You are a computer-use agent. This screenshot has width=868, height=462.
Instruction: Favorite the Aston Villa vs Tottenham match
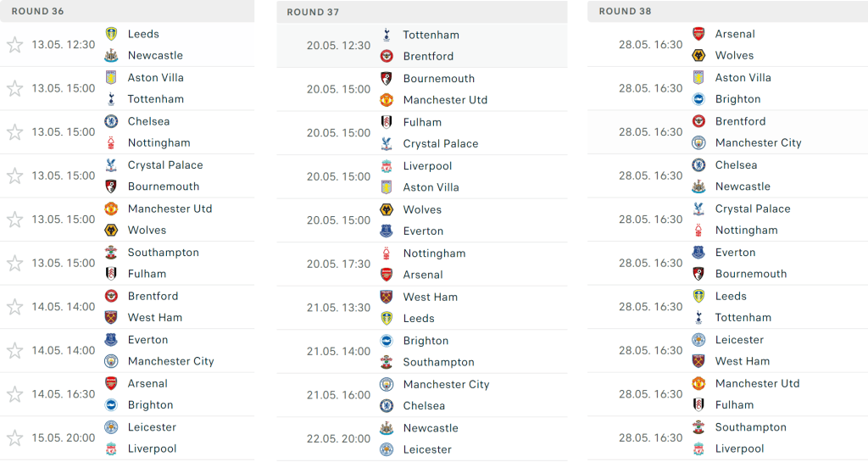coord(14,88)
